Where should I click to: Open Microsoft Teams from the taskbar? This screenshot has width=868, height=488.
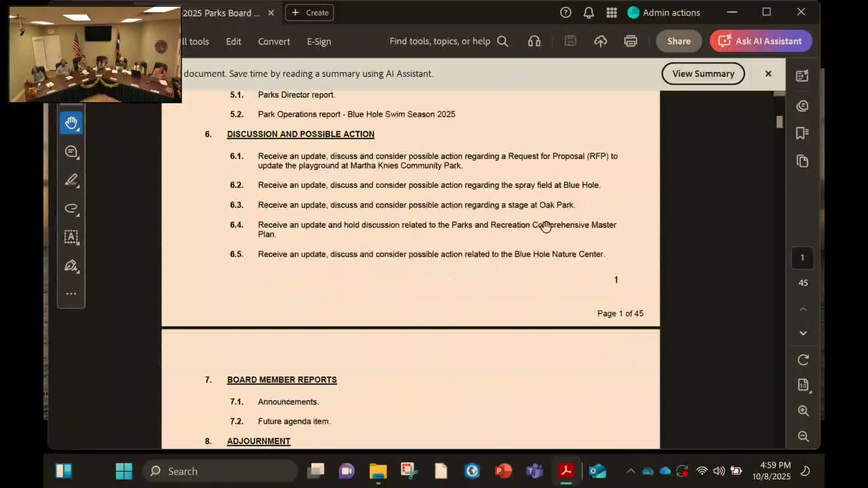click(534, 471)
